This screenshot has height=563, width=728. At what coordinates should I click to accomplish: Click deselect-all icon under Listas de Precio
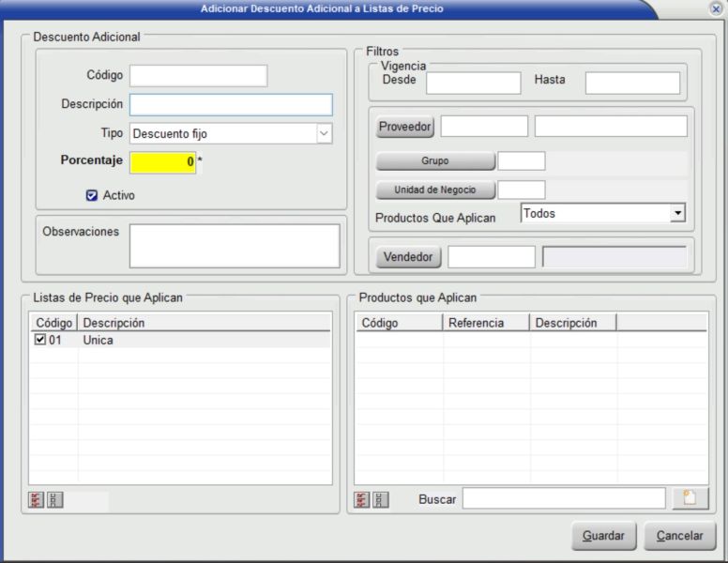point(55,500)
